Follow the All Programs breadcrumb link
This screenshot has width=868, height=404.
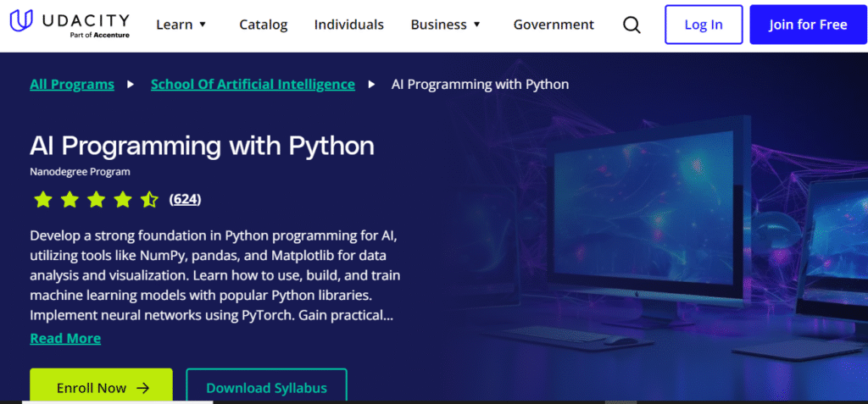72,85
